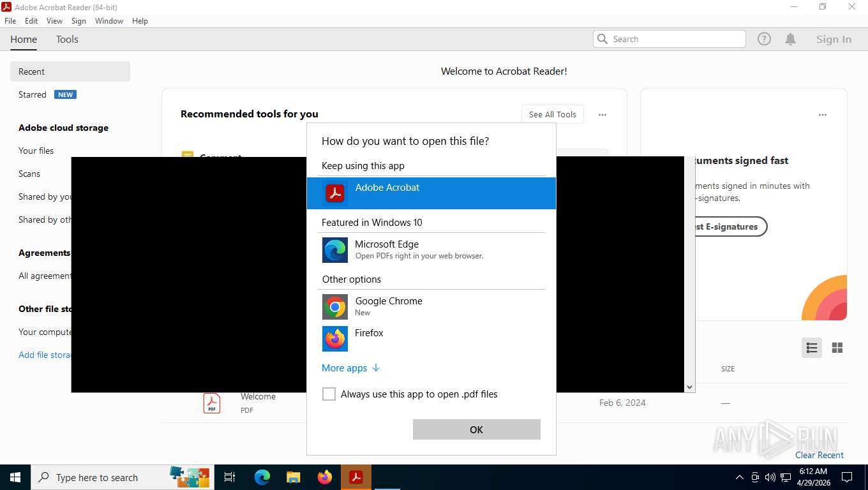Check Always use this app for .pdf
Image resolution: width=868 pixels, height=490 pixels.
pyautogui.click(x=329, y=394)
